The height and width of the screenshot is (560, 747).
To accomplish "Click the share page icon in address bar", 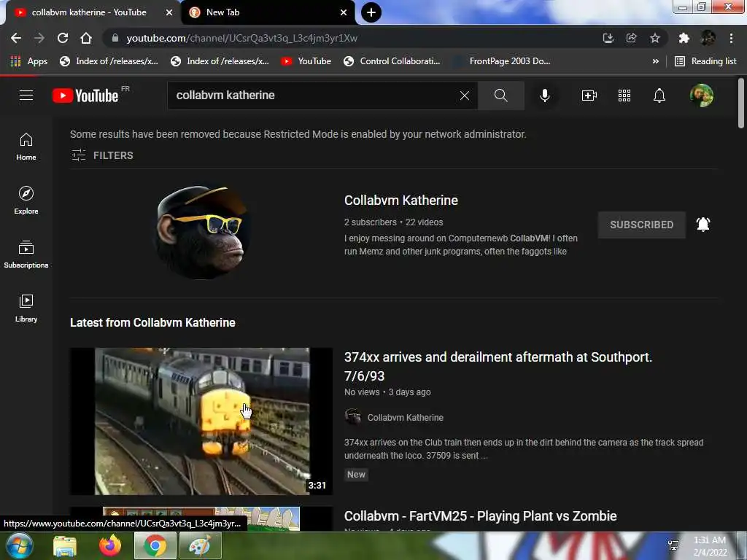I will click(632, 38).
